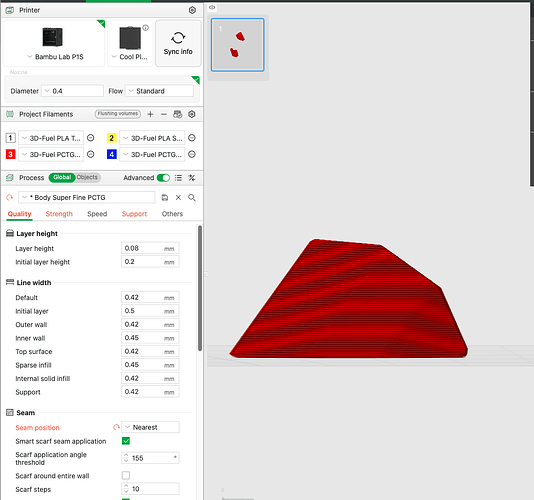Click Default line width field
534x500 pixels.
click(x=150, y=297)
